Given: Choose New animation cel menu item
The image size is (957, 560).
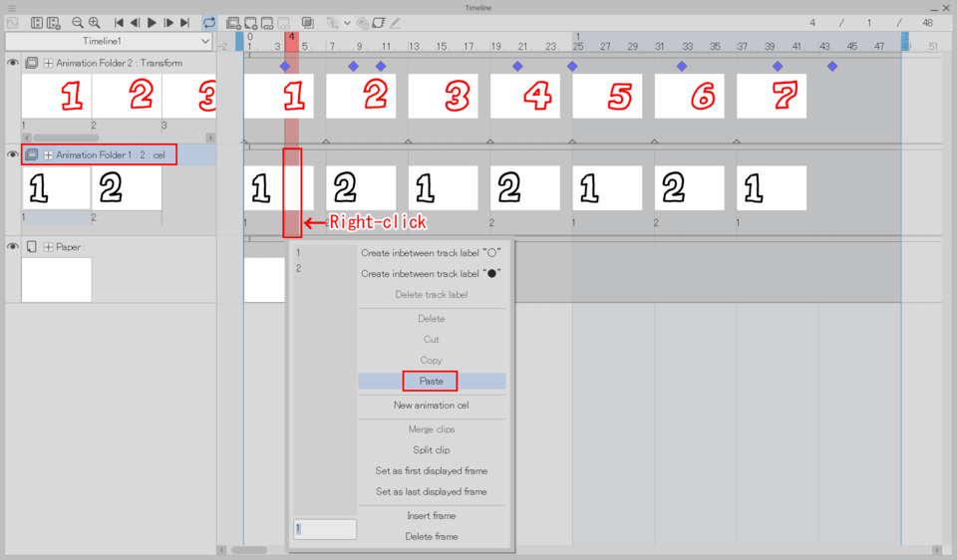Looking at the screenshot, I should [x=432, y=406].
